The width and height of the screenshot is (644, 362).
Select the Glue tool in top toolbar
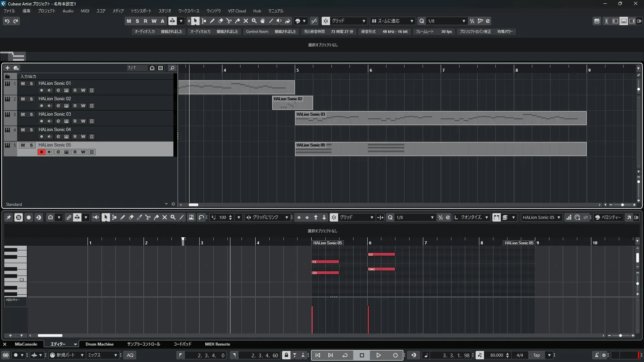(237, 21)
